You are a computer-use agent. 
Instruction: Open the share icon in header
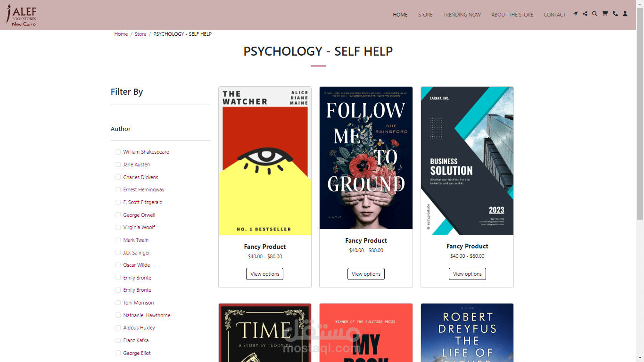585,14
